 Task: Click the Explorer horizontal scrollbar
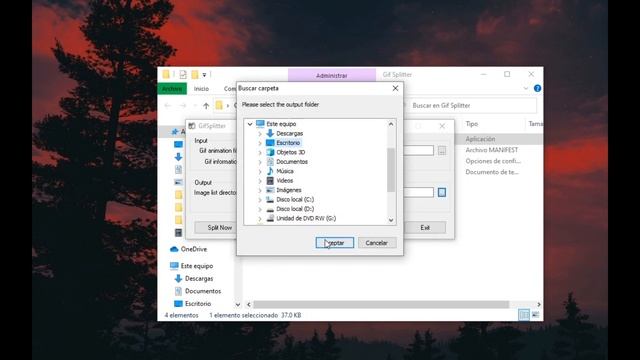click(381, 304)
